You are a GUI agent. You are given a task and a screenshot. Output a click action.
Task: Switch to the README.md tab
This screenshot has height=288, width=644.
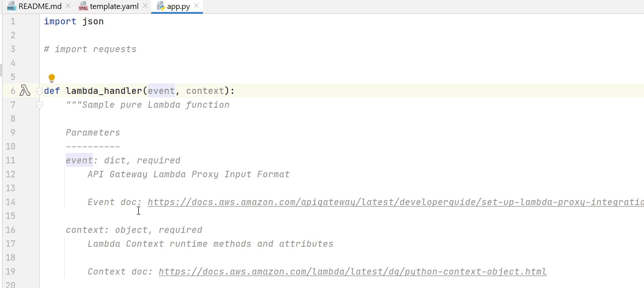pos(40,6)
